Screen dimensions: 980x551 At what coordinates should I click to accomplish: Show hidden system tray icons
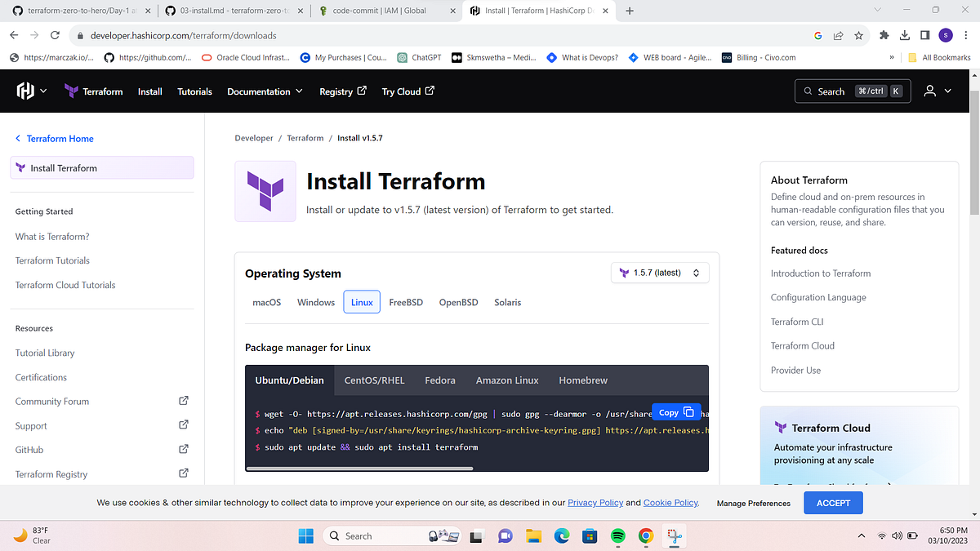pyautogui.click(x=861, y=536)
